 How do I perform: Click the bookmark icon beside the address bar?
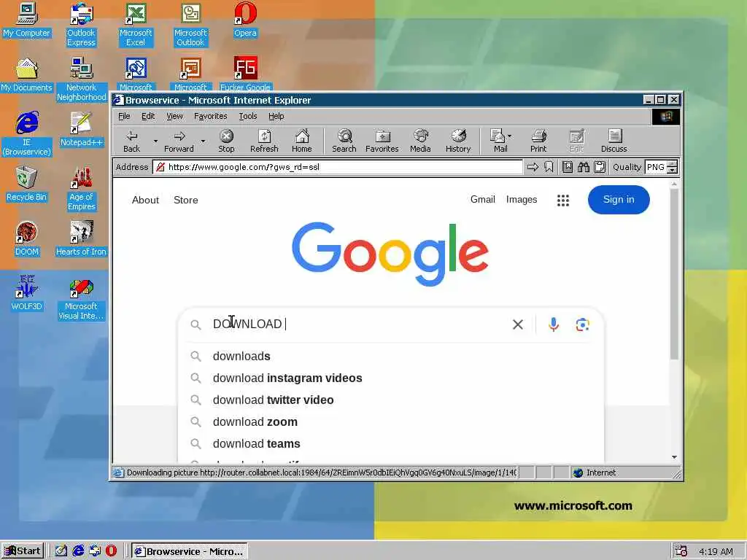[549, 167]
